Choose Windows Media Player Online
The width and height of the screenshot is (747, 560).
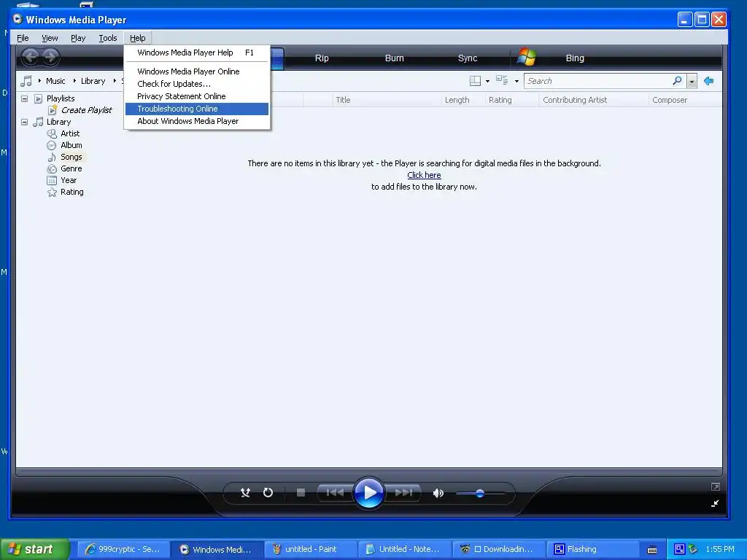pos(197,71)
